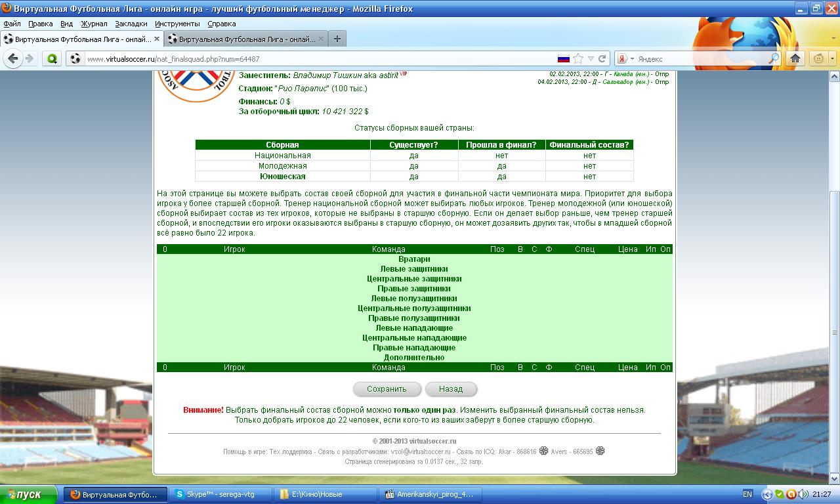Click the volume icon in system tray
Viewport: 840px width, 504px height.
click(x=803, y=494)
